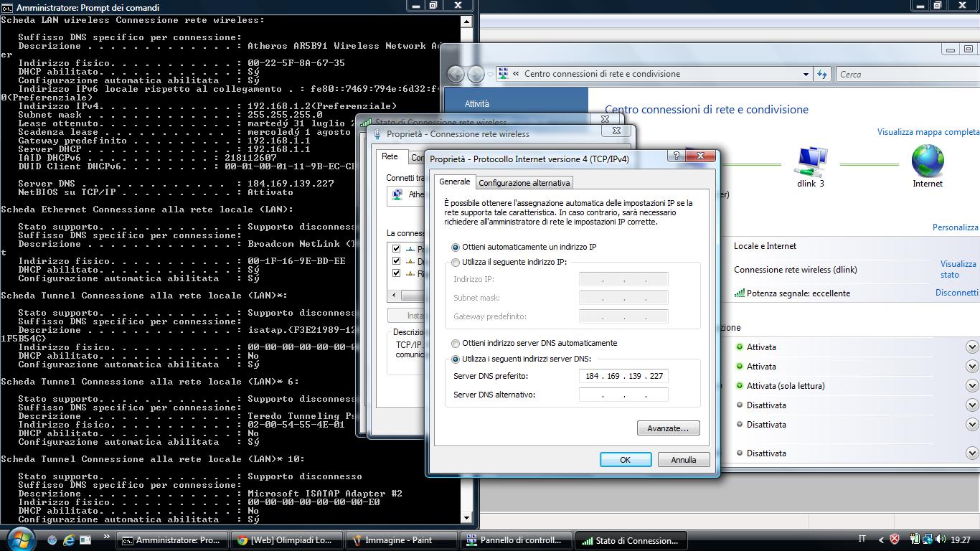Expand Quick Launch overflow chevron
Viewport: 980px width, 551px height.
[107, 536]
